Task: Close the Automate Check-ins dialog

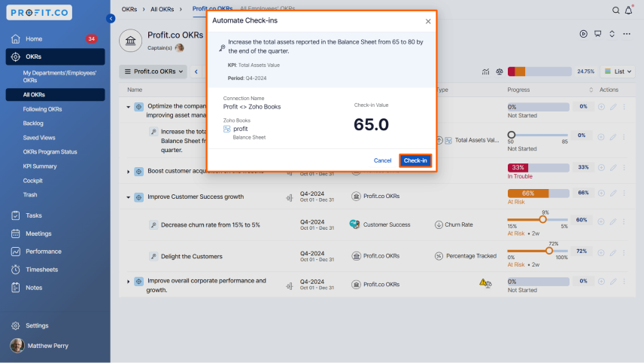Action: pos(428,21)
